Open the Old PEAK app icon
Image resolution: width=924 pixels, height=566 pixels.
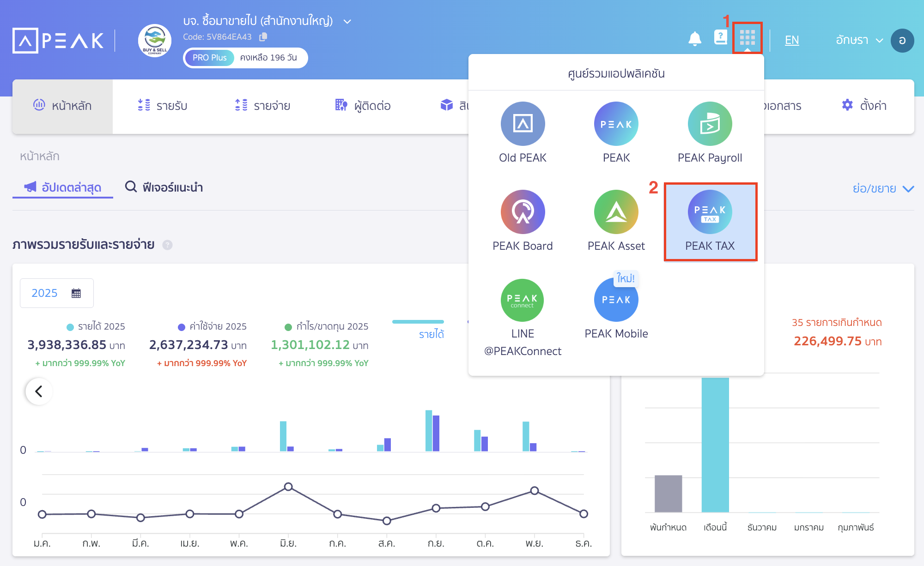[x=523, y=124]
